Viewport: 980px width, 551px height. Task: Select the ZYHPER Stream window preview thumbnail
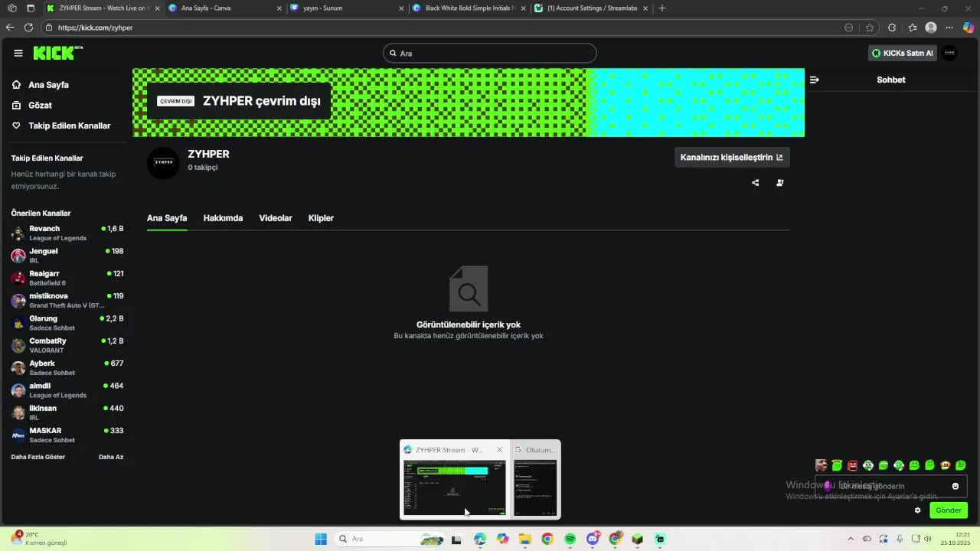tap(455, 488)
